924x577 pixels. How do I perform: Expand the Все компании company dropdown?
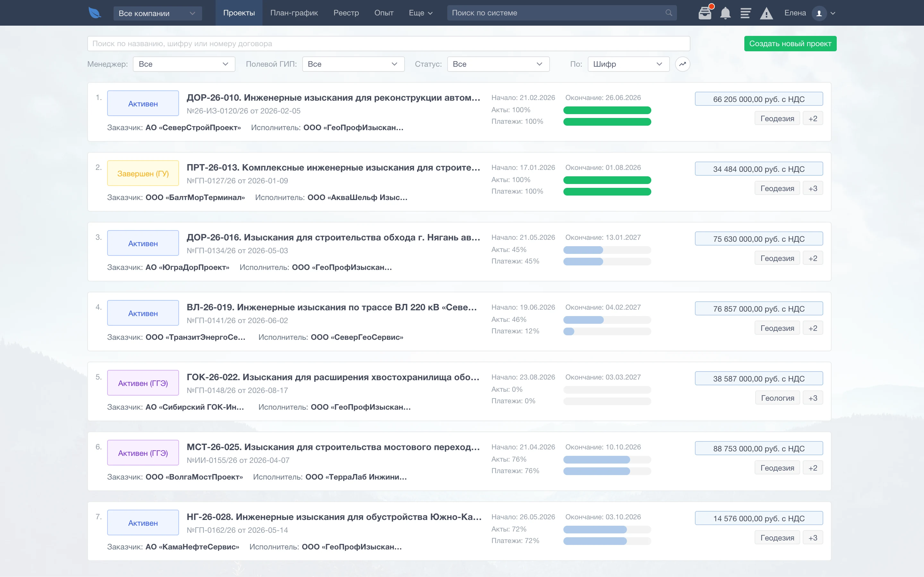pyautogui.click(x=158, y=13)
